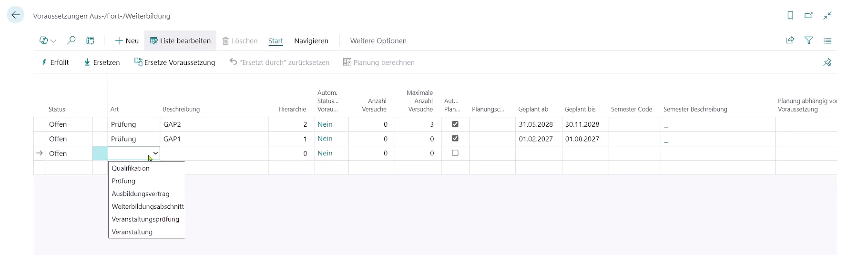The width and height of the screenshot is (868, 255).
Task: Bookmark this page with bookmark icon
Action: 790,16
